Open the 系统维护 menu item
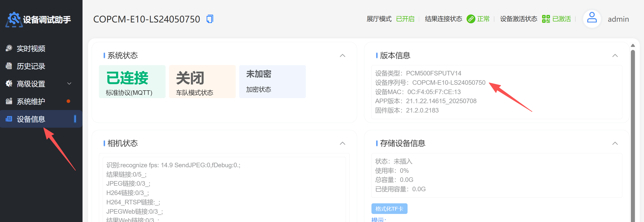 click(x=41, y=101)
